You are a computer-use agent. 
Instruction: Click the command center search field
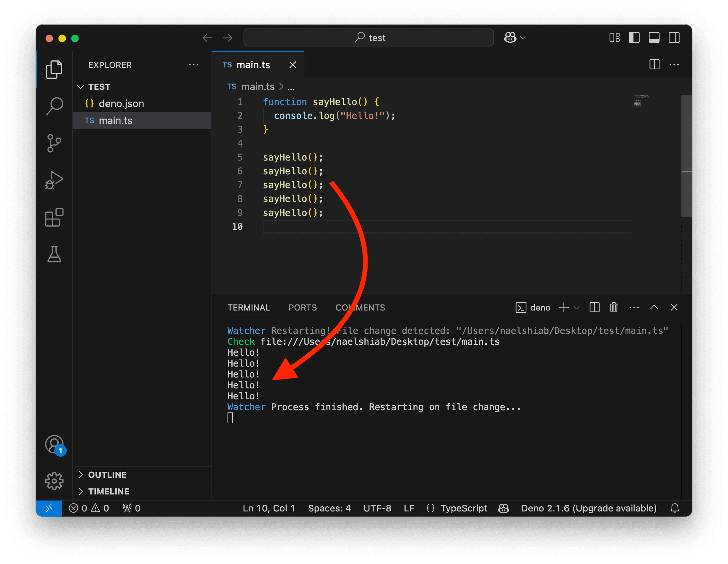point(369,38)
